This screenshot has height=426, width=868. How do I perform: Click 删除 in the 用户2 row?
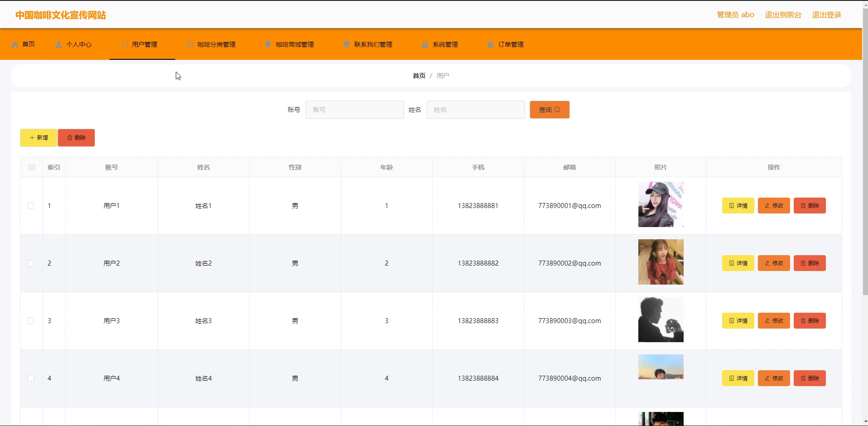click(810, 263)
